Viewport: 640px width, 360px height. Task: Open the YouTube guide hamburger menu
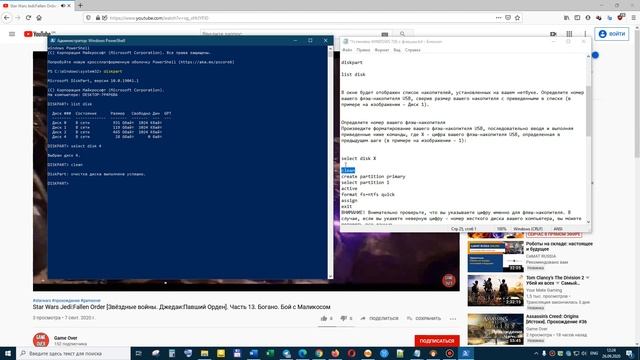pos(12,34)
